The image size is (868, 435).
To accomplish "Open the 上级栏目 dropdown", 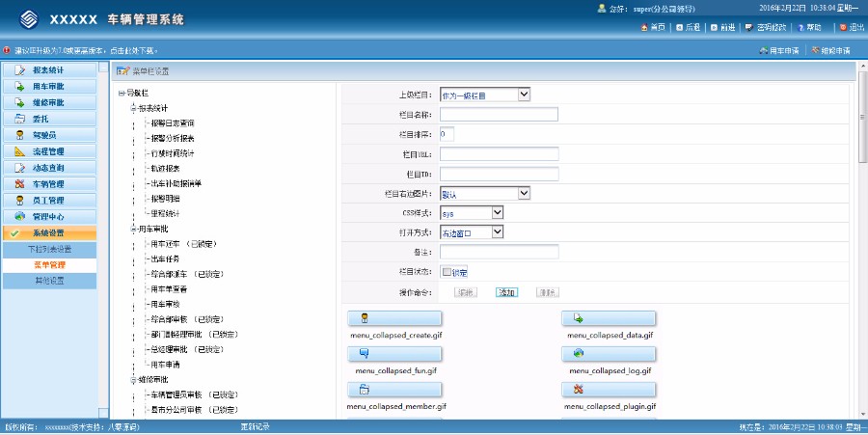I will (x=485, y=95).
